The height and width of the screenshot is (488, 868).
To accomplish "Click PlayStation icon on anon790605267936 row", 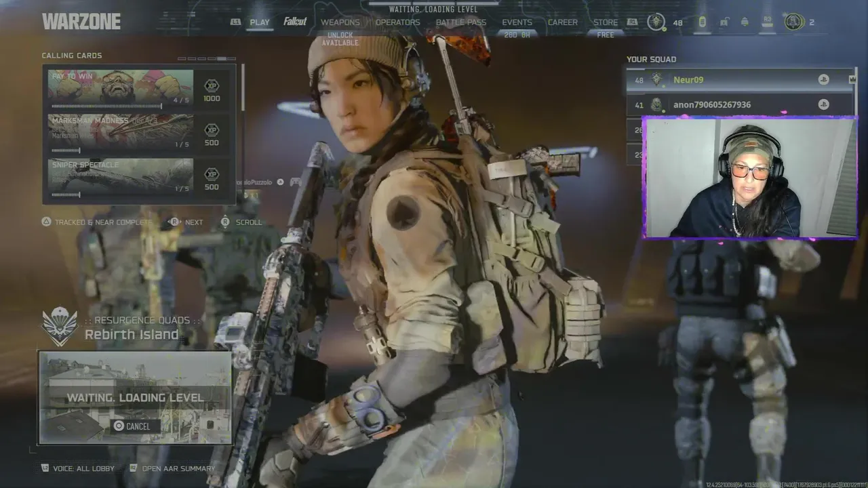I will click(823, 104).
